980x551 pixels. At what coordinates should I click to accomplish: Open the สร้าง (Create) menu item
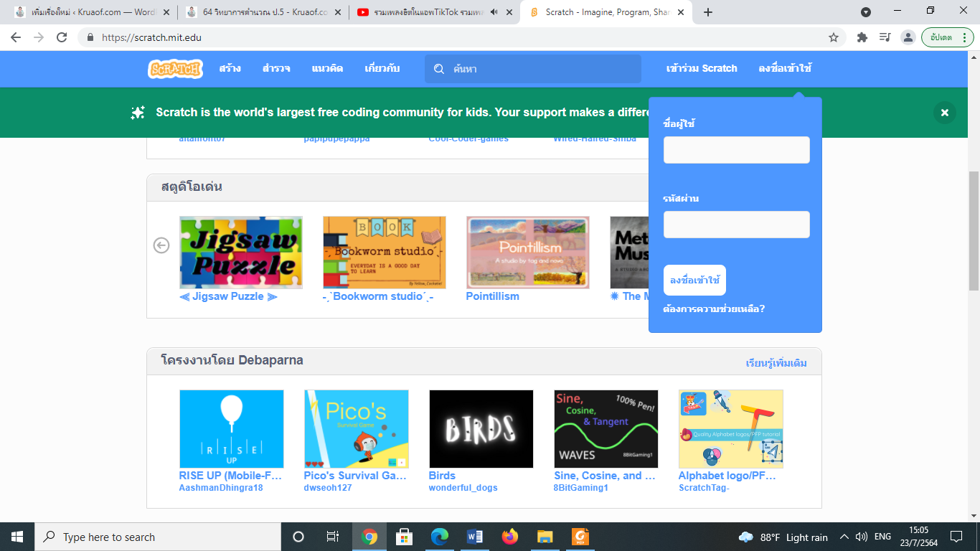[230, 69]
